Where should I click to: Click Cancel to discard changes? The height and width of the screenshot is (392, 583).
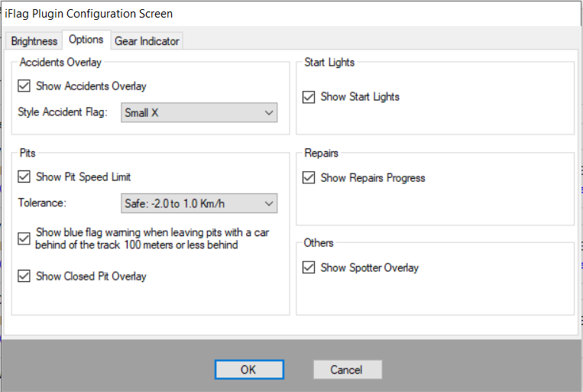(x=347, y=370)
